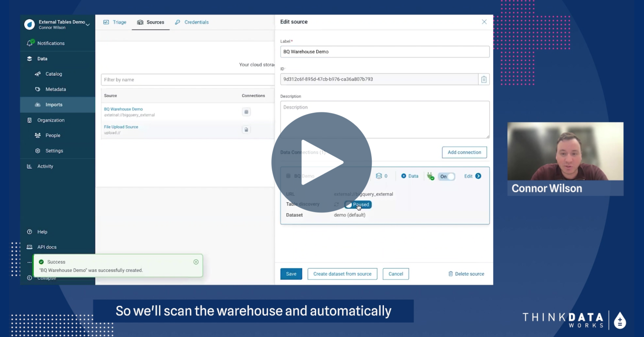Dismiss the Success notification toast
The width and height of the screenshot is (644, 337).
coord(196,262)
